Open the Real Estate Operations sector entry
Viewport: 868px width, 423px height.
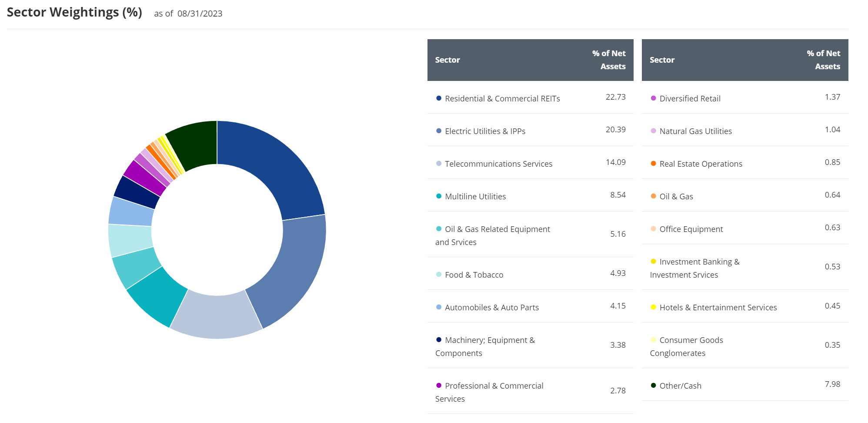[x=701, y=164]
